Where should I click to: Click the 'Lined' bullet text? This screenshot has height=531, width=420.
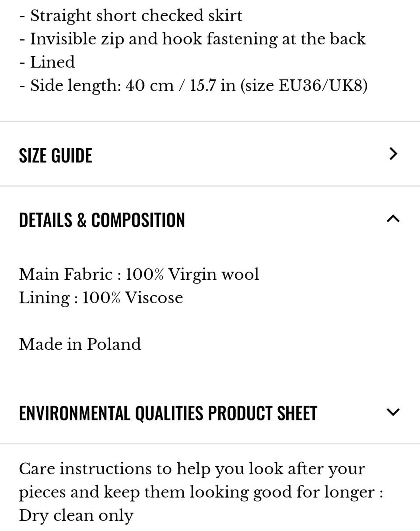52,62
